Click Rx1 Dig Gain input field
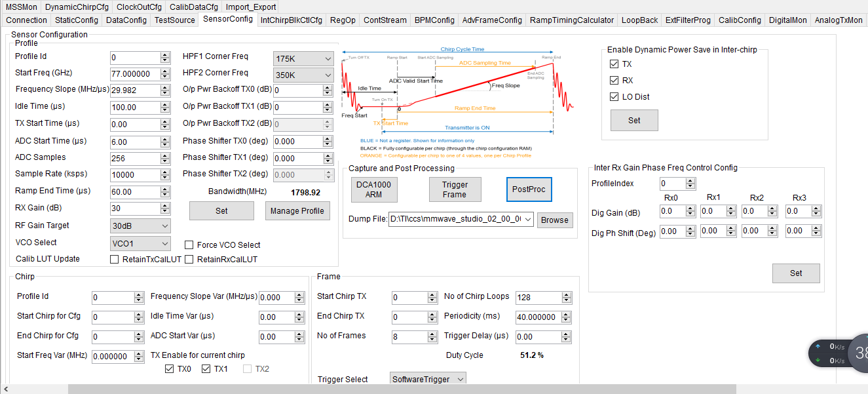The image size is (868, 394). tap(713, 211)
